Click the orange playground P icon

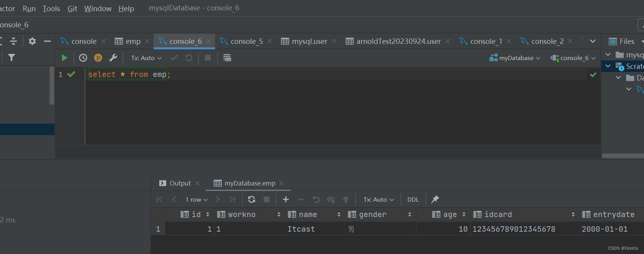coord(98,58)
